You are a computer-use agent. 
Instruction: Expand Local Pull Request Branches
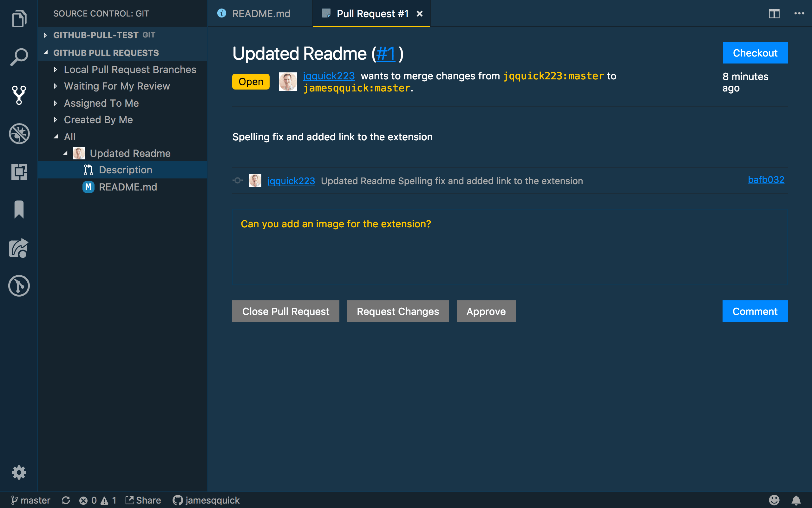coord(56,70)
